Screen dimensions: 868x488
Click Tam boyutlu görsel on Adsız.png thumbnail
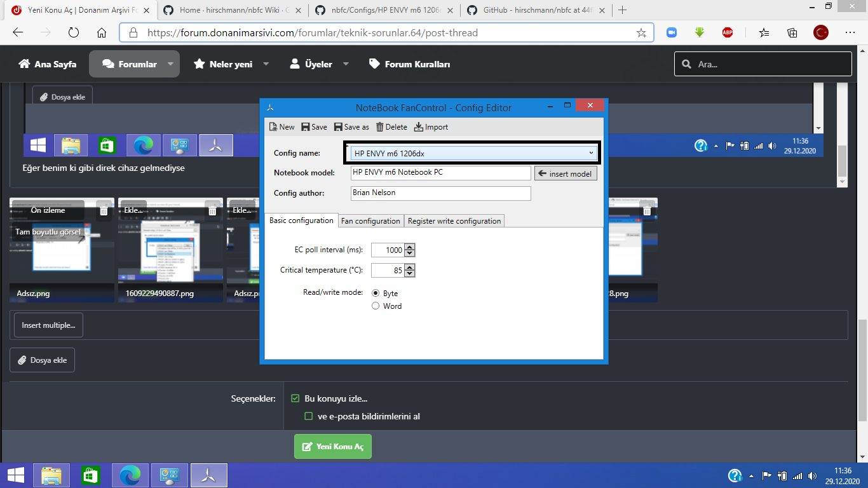(48, 232)
